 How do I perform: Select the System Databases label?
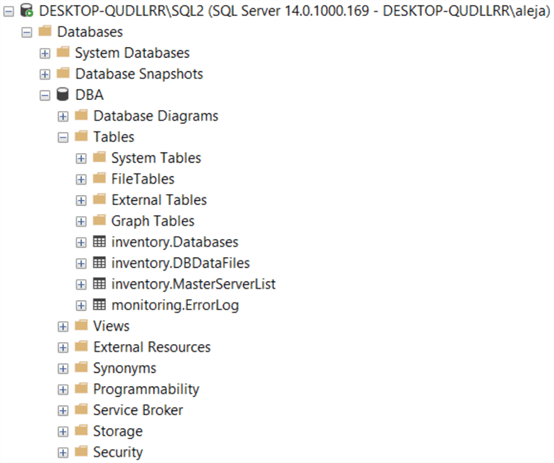[132, 53]
